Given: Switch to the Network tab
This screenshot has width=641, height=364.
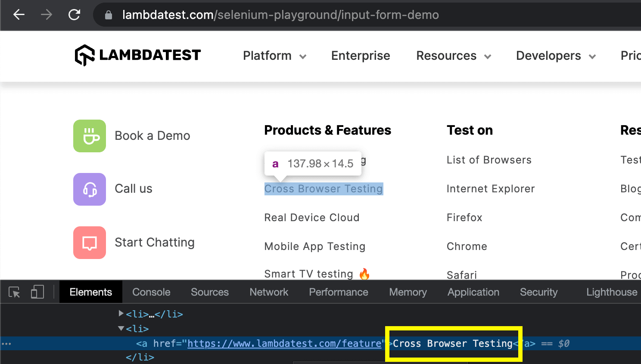Looking at the screenshot, I should pos(268,292).
